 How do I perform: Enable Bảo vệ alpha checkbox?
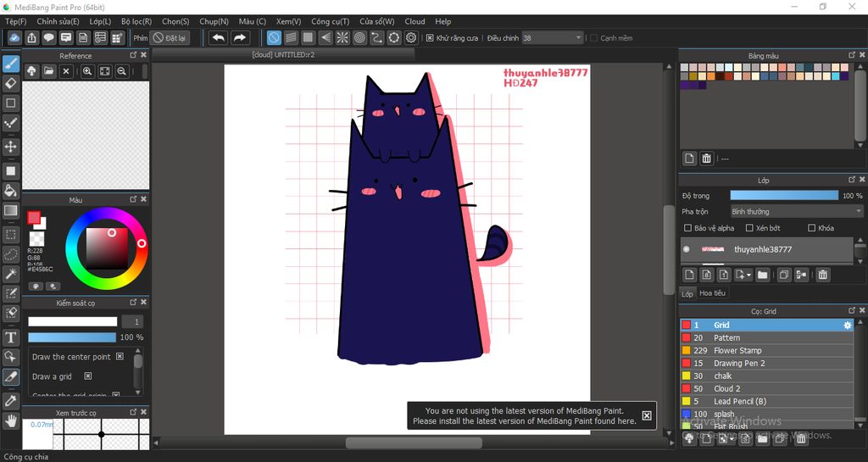tap(687, 228)
